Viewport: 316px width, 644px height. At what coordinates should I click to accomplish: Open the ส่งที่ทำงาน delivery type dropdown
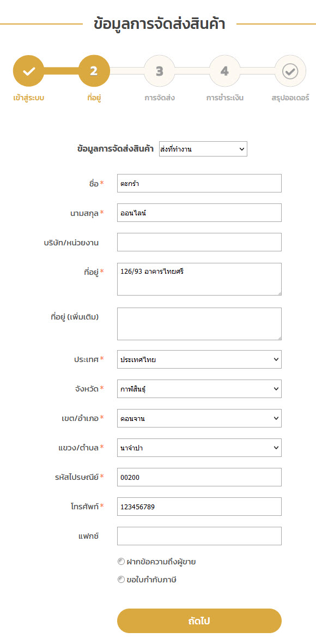click(203, 149)
